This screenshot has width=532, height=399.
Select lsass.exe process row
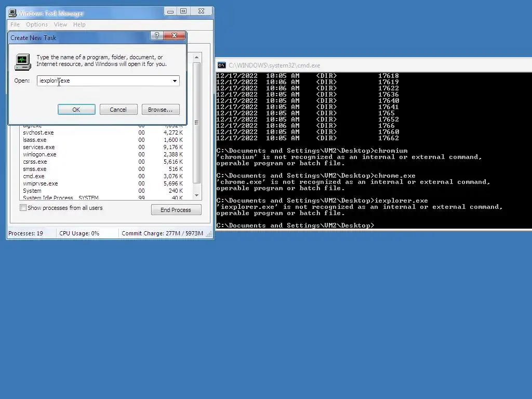[x=103, y=140]
